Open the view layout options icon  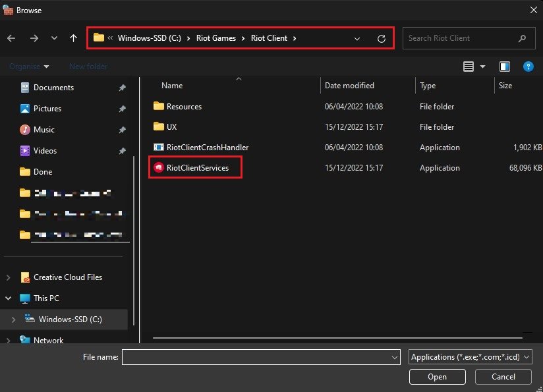[469, 67]
